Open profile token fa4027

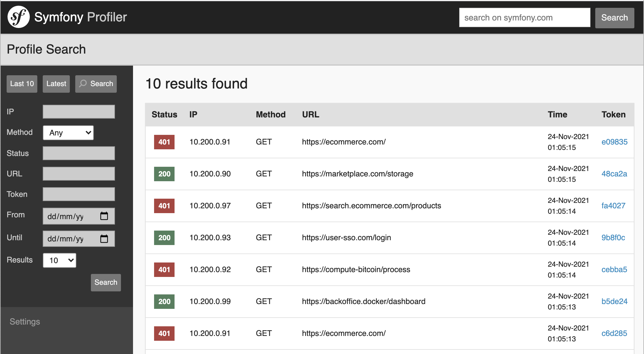click(x=613, y=206)
